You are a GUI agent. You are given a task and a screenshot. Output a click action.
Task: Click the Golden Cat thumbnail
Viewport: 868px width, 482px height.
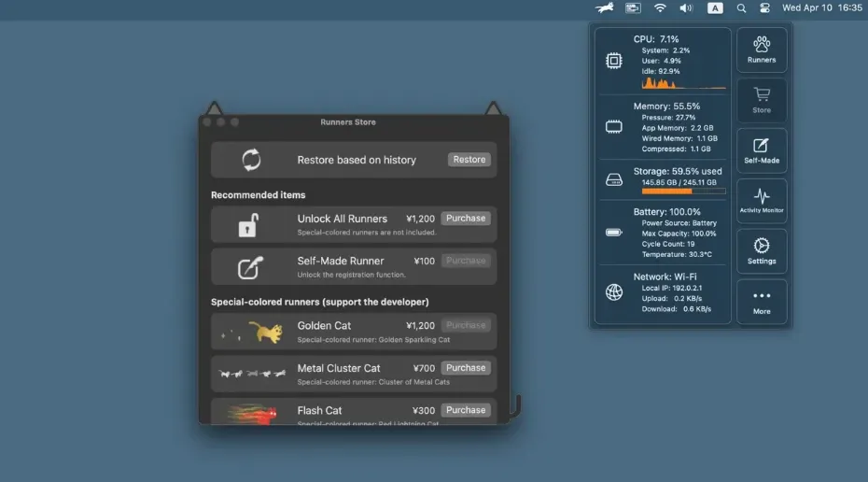coord(252,332)
